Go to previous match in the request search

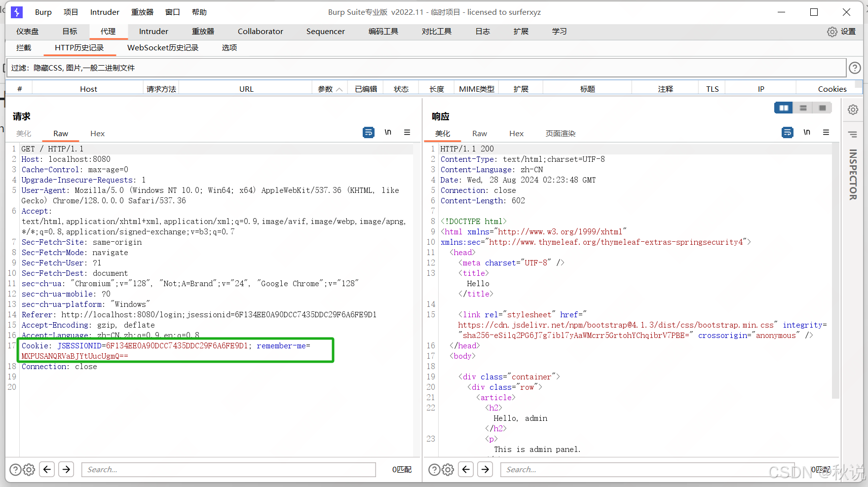47,469
